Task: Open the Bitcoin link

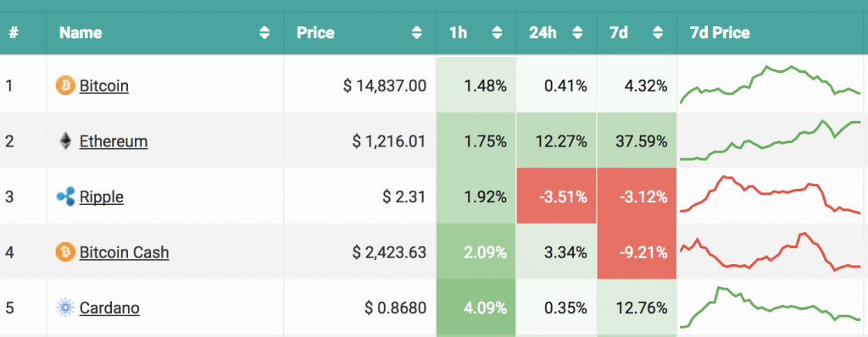Action: click(x=104, y=86)
